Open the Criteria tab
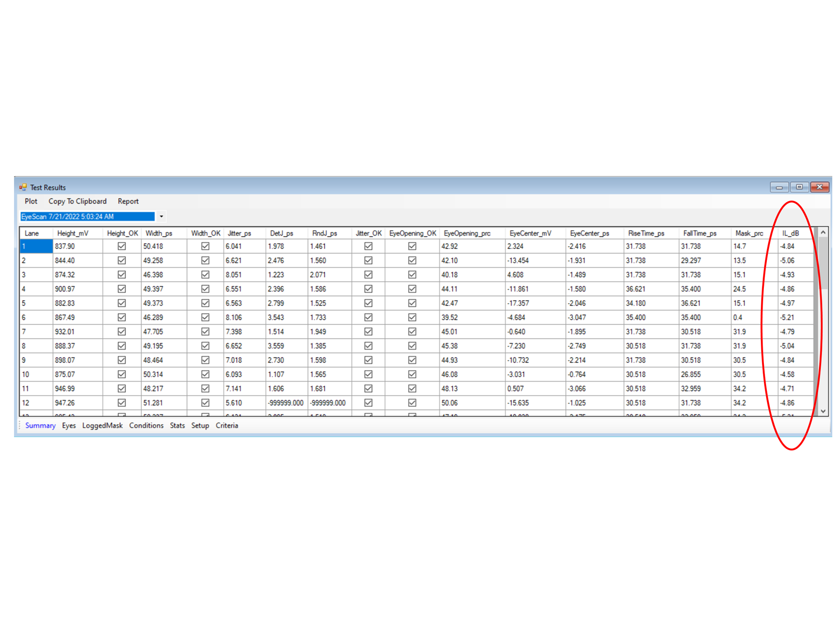 (227, 425)
